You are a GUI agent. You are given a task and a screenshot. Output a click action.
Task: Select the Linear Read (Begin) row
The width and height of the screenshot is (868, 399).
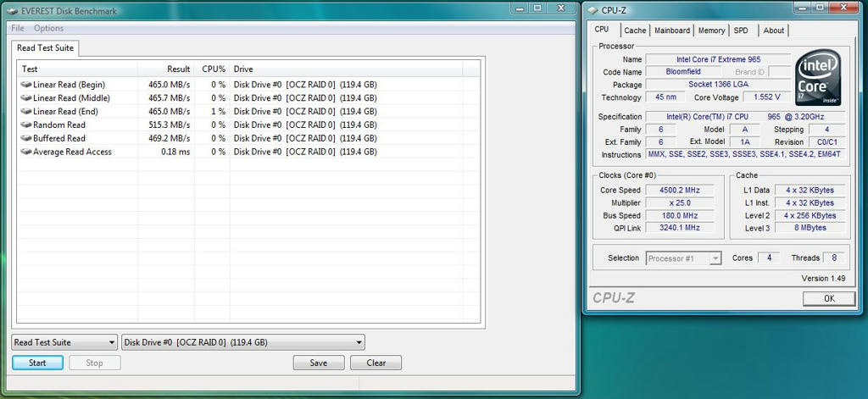click(x=248, y=85)
